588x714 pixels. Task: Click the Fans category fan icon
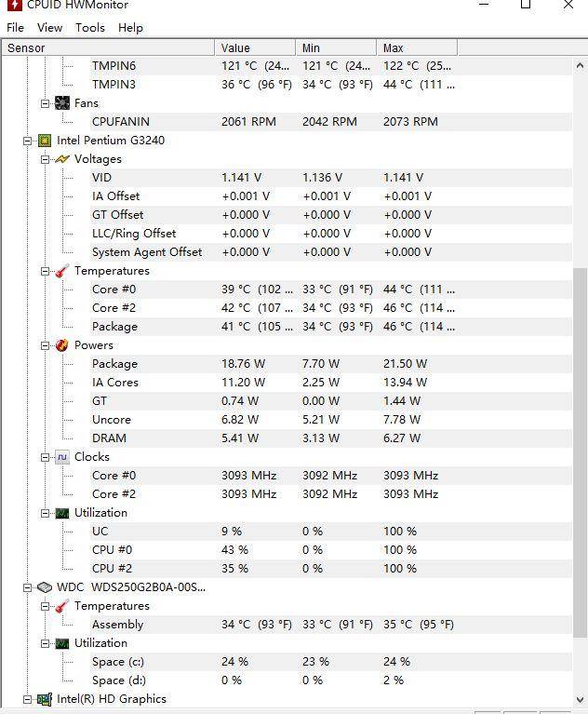(x=62, y=103)
